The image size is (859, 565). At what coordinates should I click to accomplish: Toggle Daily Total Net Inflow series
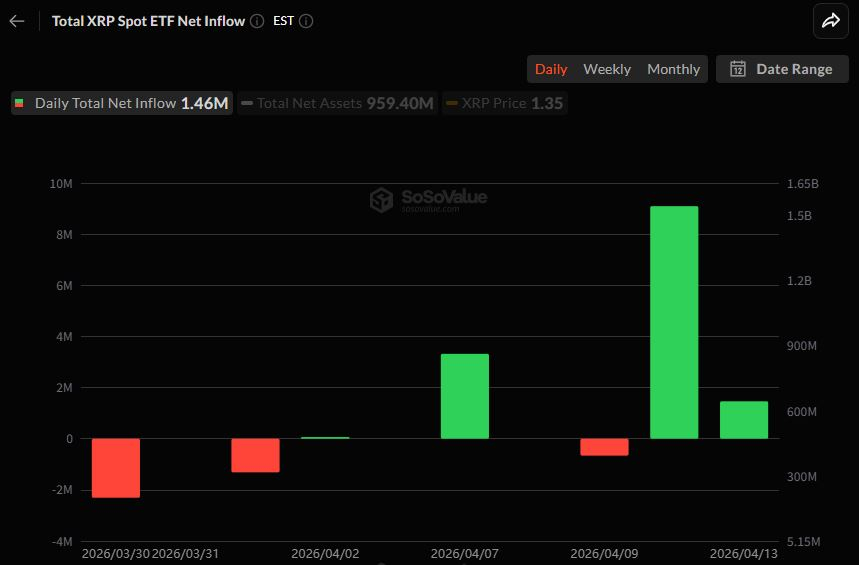click(122, 103)
